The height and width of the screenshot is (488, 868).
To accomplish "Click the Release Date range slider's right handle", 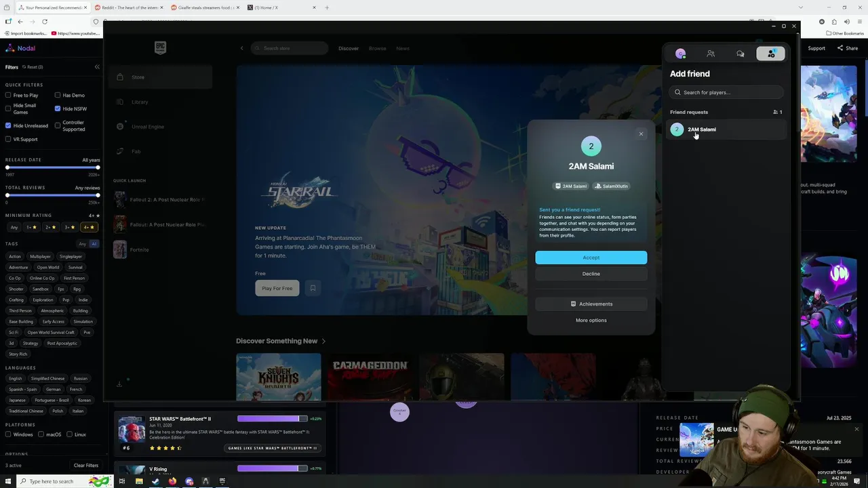I will tap(98, 167).
